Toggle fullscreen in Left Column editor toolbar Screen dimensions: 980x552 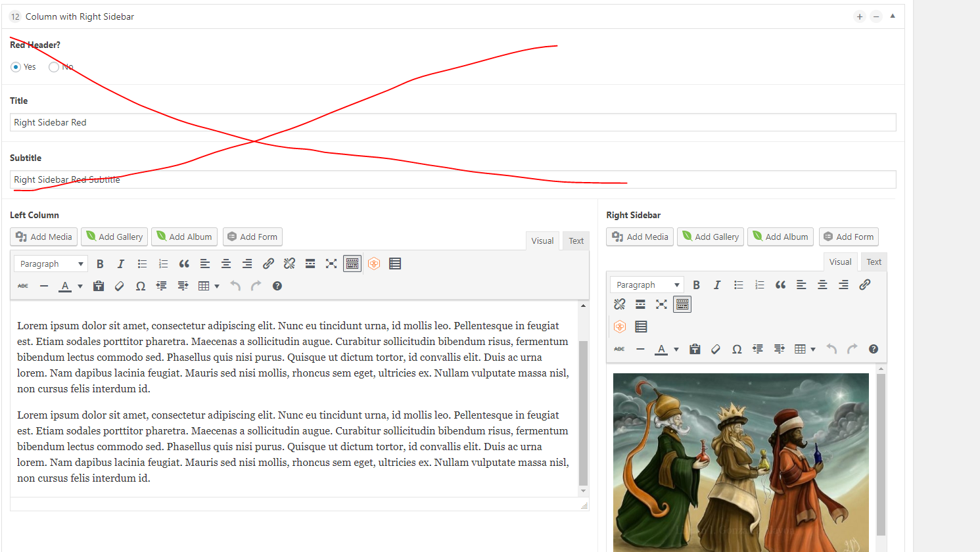pos(331,264)
